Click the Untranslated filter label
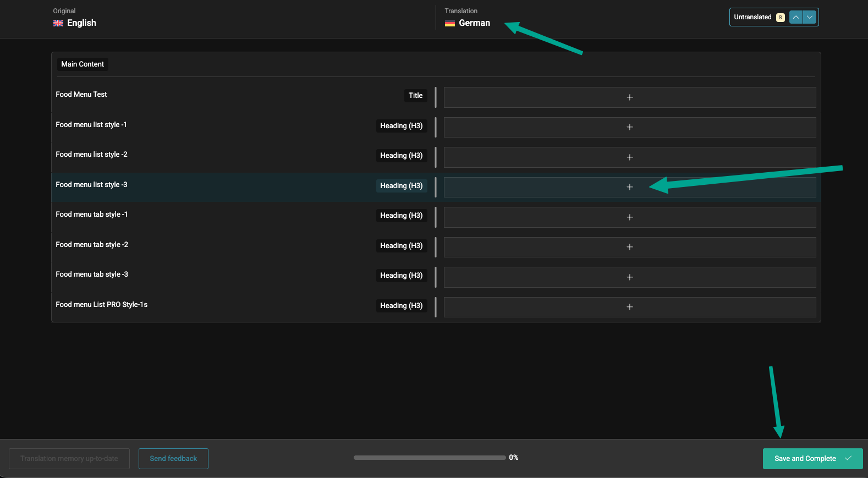This screenshot has height=478, width=868. pos(752,17)
